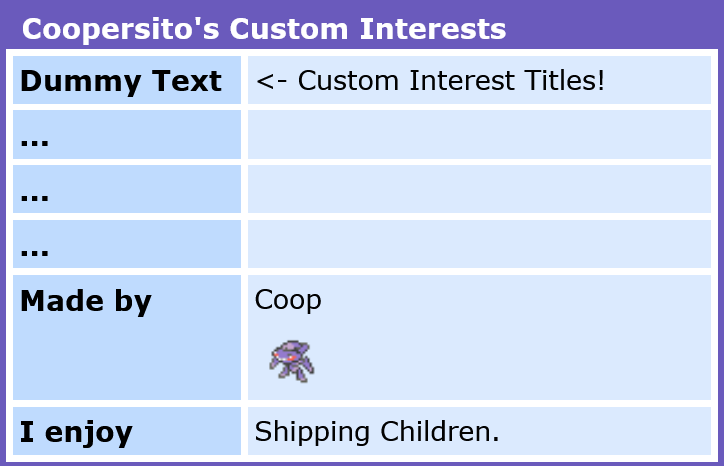
Task: Click the Coop text in Made by row
Action: click(x=288, y=300)
